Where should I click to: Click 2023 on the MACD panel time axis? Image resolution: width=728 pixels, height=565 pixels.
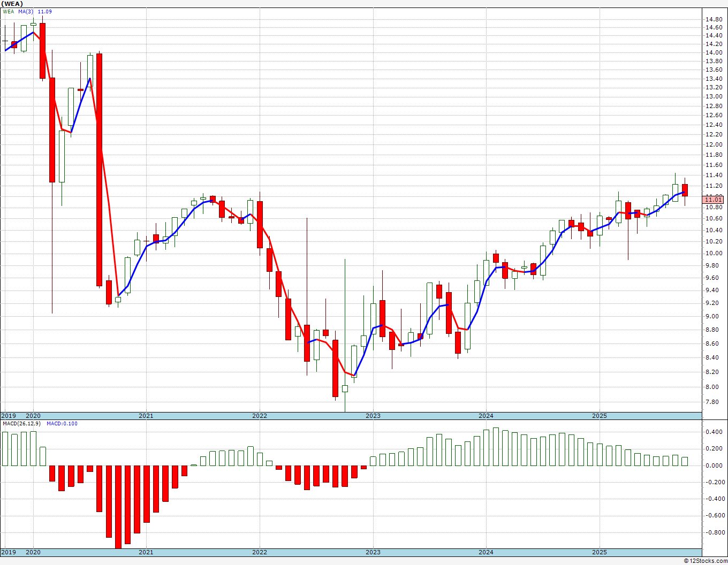[373, 552]
